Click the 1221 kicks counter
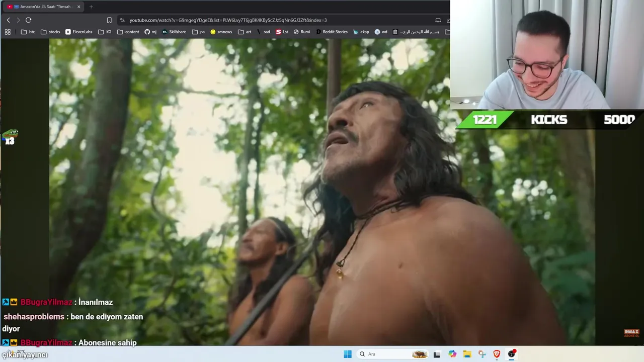The height and width of the screenshot is (362, 644). (x=485, y=120)
